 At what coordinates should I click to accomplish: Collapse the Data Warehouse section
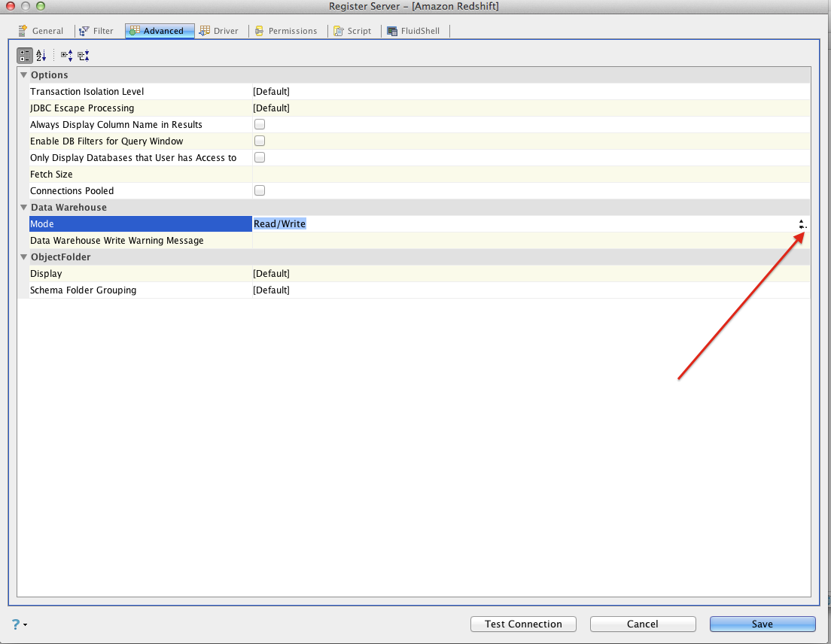[x=24, y=207]
